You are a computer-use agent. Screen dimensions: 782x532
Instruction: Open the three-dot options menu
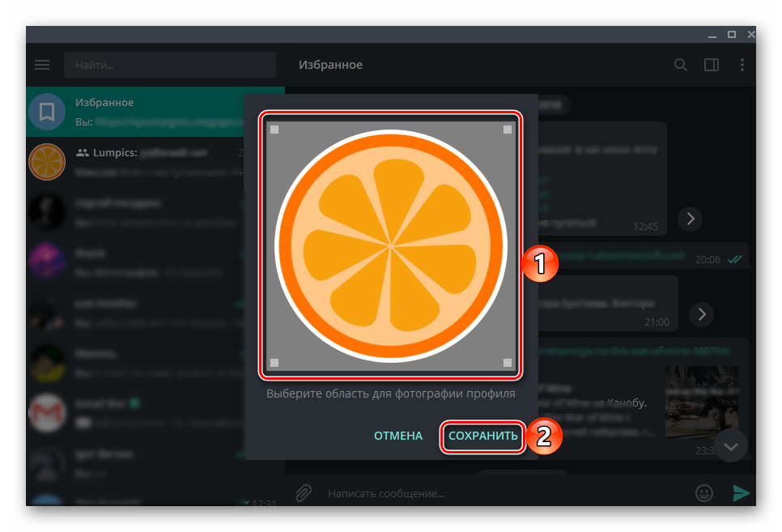click(742, 65)
